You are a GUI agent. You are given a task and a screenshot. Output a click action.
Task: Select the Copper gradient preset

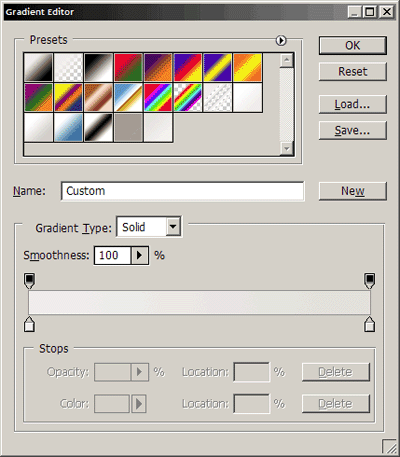98,97
